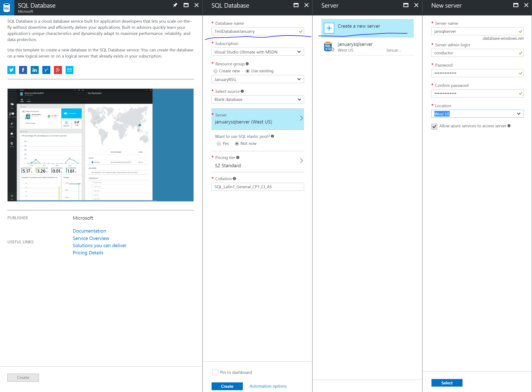The image size is (532, 392).
Task: Open Solutions you can deliver link
Action: pyautogui.click(x=99, y=245)
